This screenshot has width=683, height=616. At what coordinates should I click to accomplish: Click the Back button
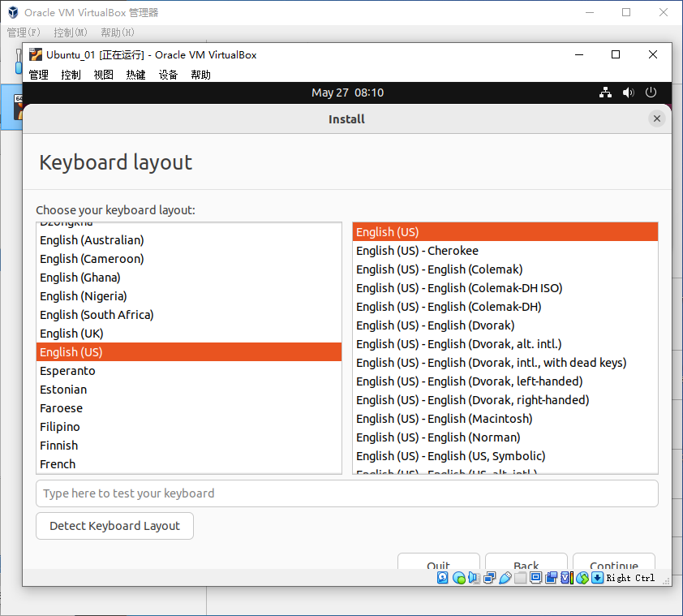pyautogui.click(x=526, y=562)
